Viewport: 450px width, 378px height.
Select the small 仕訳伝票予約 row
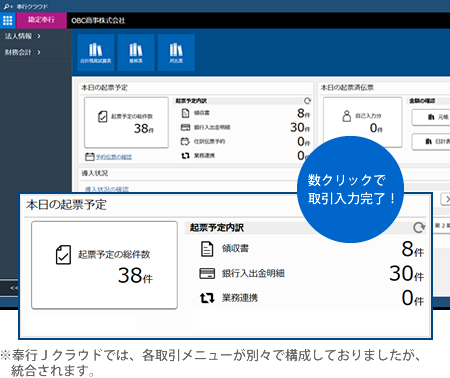[x=245, y=142]
